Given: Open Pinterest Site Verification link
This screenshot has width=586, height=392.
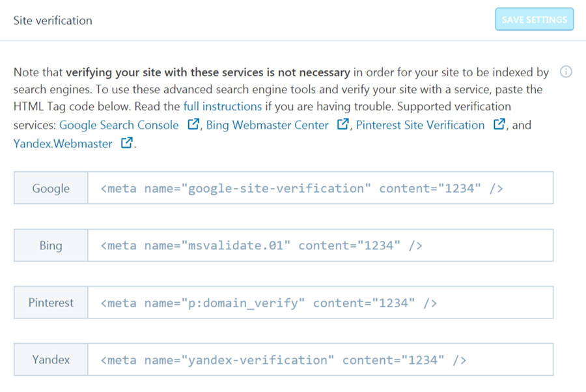Looking at the screenshot, I should pos(420,125).
